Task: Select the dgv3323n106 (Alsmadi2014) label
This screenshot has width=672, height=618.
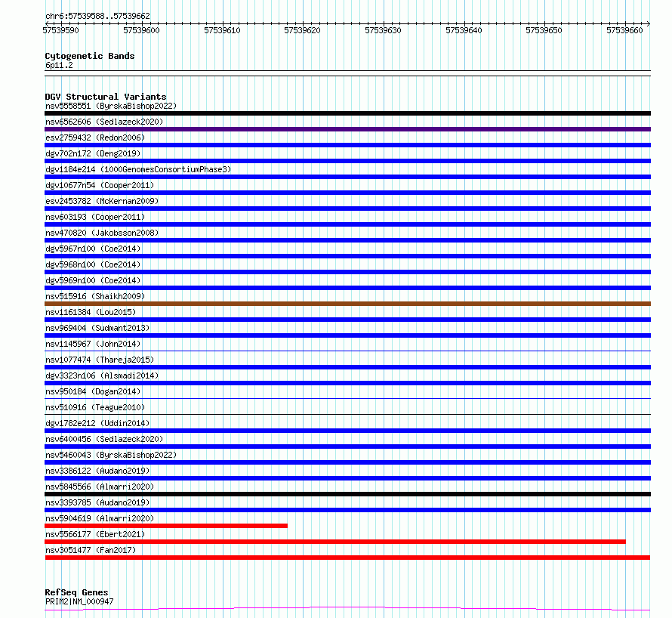Action: [x=102, y=375]
